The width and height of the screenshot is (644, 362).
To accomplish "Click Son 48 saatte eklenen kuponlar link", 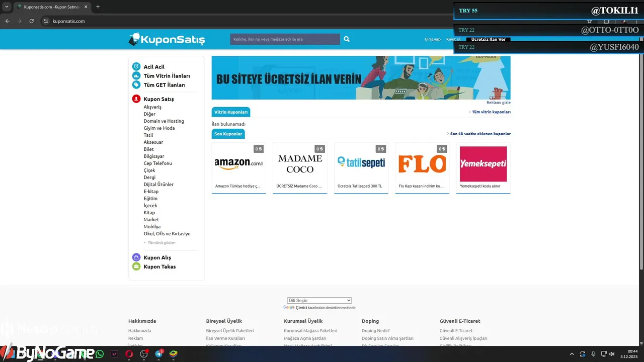I will (x=480, y=134).
